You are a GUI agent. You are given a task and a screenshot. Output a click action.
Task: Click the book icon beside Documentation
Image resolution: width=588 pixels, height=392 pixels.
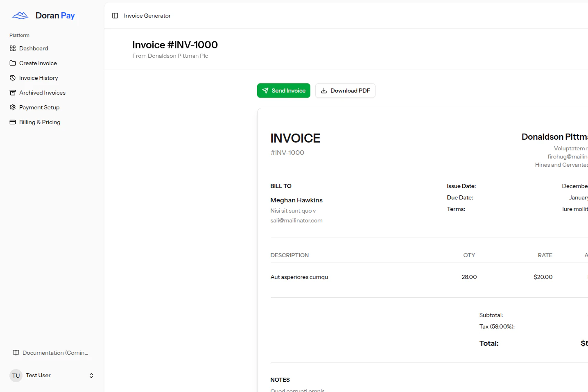pos(16,353)
